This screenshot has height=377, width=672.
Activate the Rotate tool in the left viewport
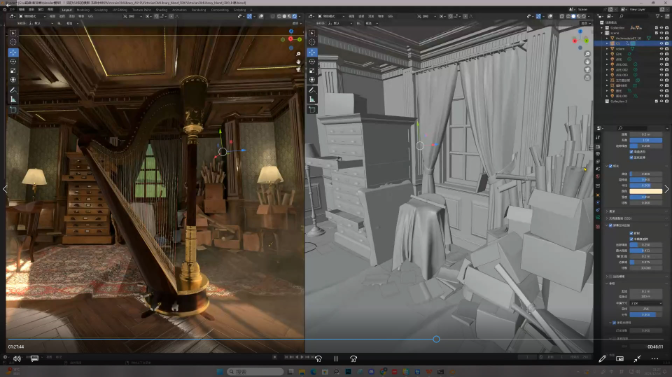click(x=13, y=62)
